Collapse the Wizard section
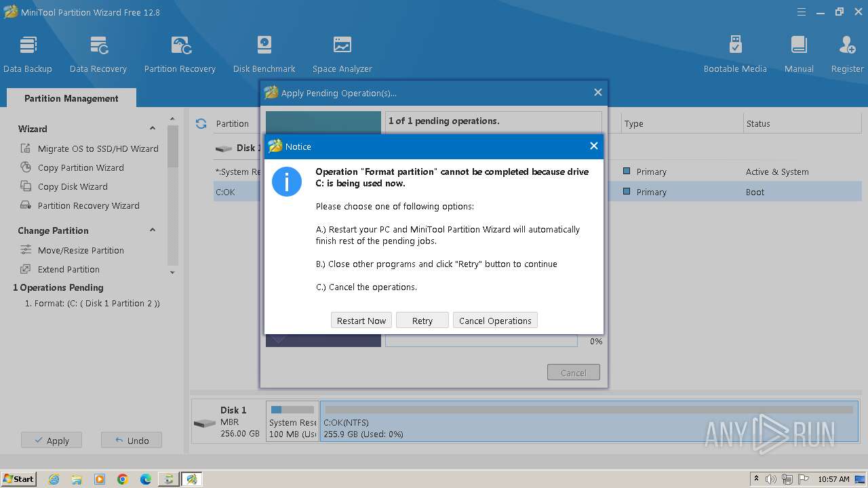Screen dimensions: 868x488 153,128
